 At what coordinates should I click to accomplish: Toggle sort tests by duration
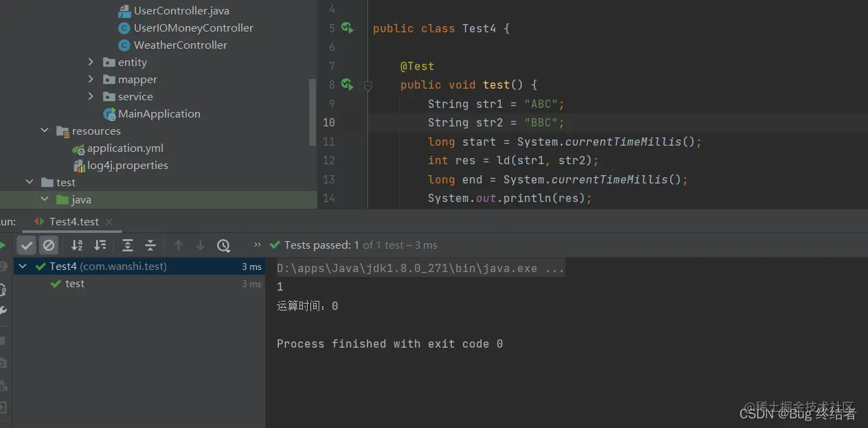(100, 245)
